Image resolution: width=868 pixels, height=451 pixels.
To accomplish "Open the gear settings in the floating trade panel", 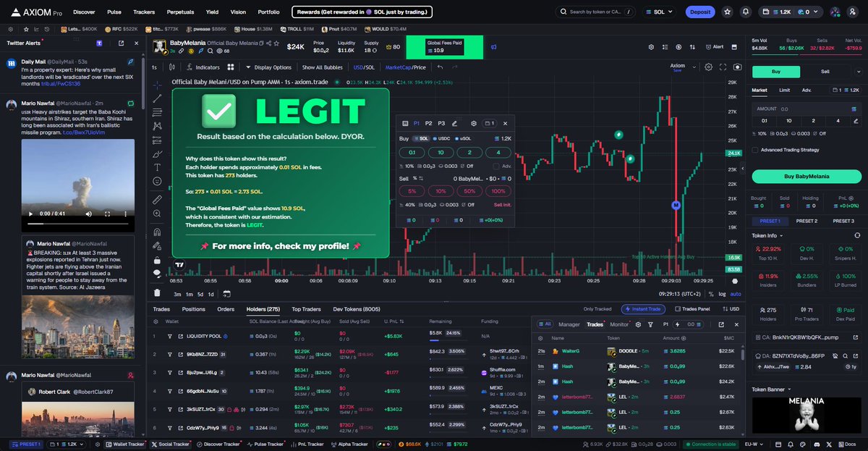I will click(x=474, y=124).
